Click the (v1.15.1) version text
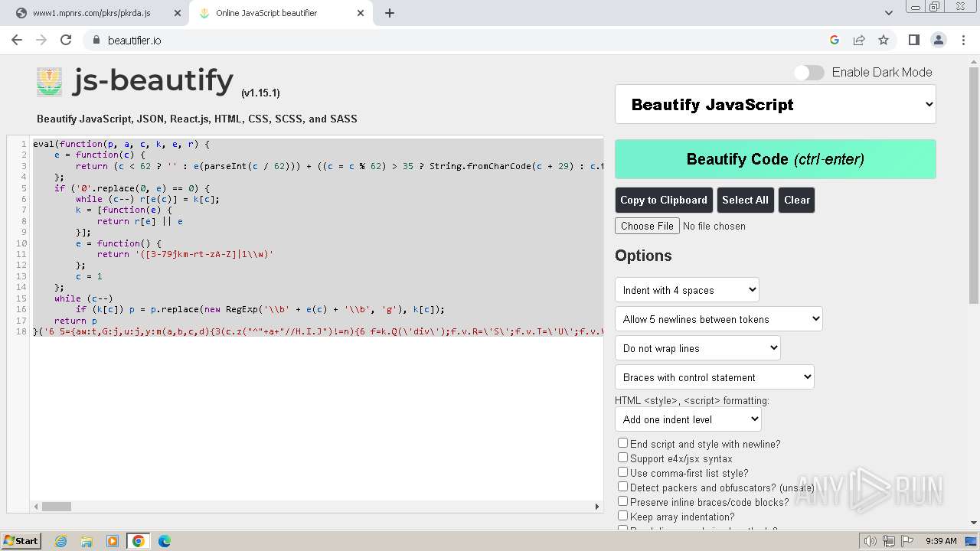Screen dimensions: 980x551 point(260,93)
